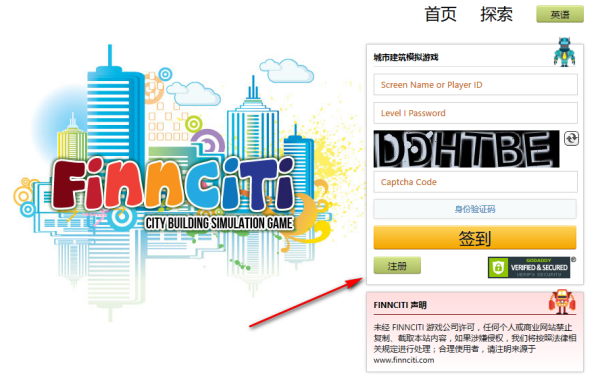Viewport: 600px width, 383px height.
Task: Click the 城市建筑模拟游戏 panel title
Action: pos(406,57)
